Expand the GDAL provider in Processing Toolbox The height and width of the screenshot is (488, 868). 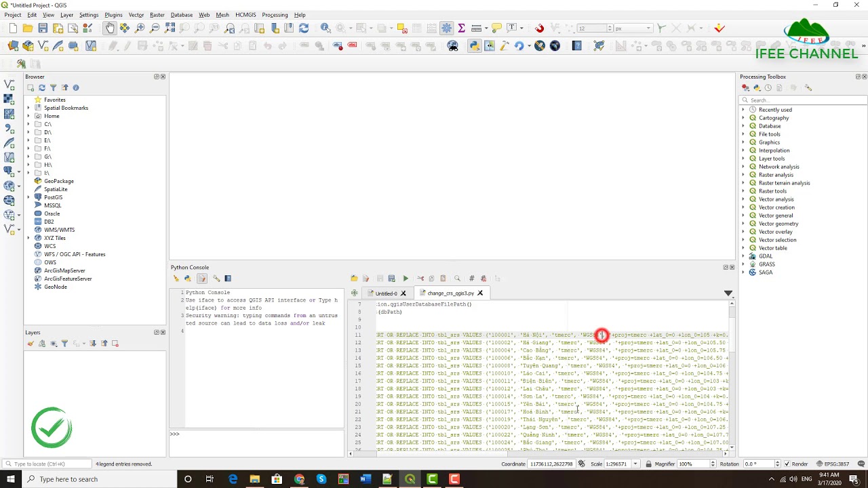tap(743, 256)
